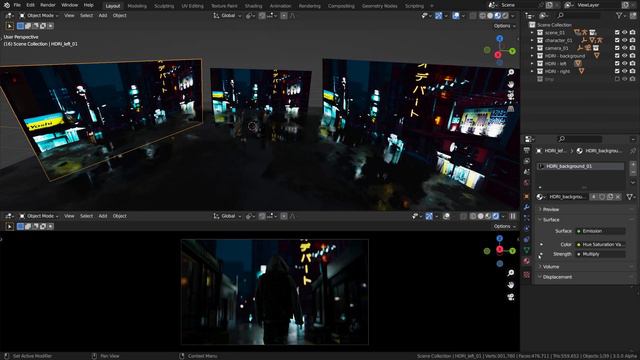Click zoom magnifier gizmo in bottom viewport
Screen dimensions: 640x360
511,273
